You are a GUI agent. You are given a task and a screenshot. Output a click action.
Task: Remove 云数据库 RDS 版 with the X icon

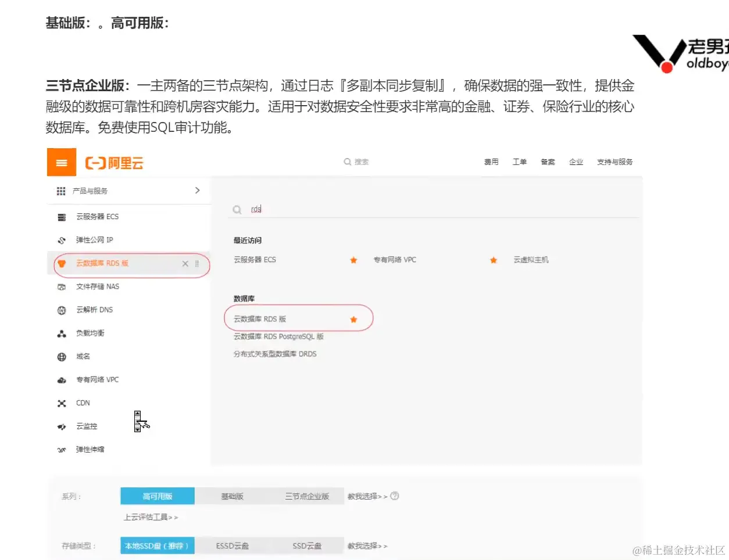(x=185, y=264)
